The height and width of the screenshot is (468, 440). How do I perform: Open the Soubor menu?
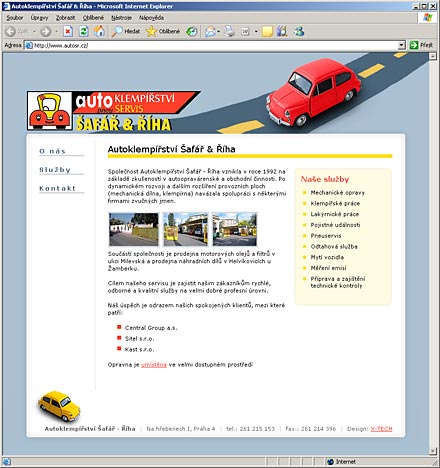(x=15, y=18)
